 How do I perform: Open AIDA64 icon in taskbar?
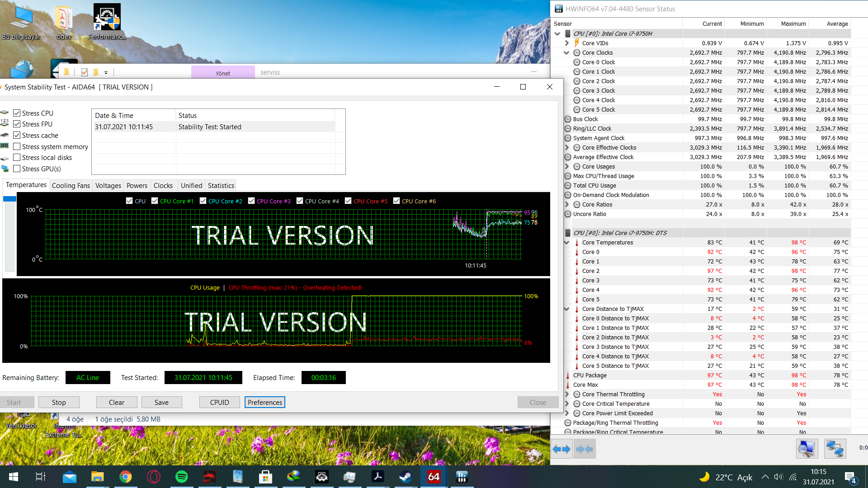click(434, 477)
